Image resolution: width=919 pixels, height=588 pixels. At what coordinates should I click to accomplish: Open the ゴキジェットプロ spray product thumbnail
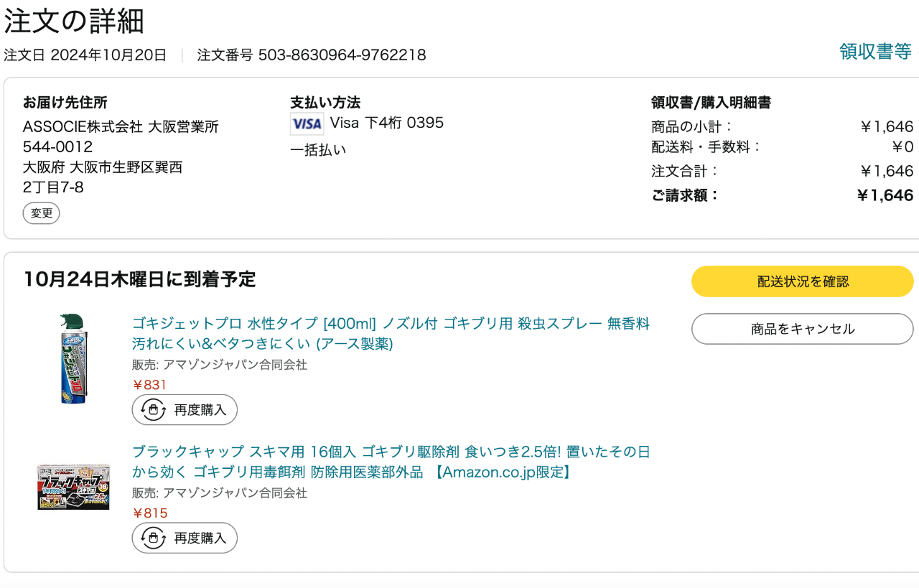pyautogui.click(x=73, y=359)
